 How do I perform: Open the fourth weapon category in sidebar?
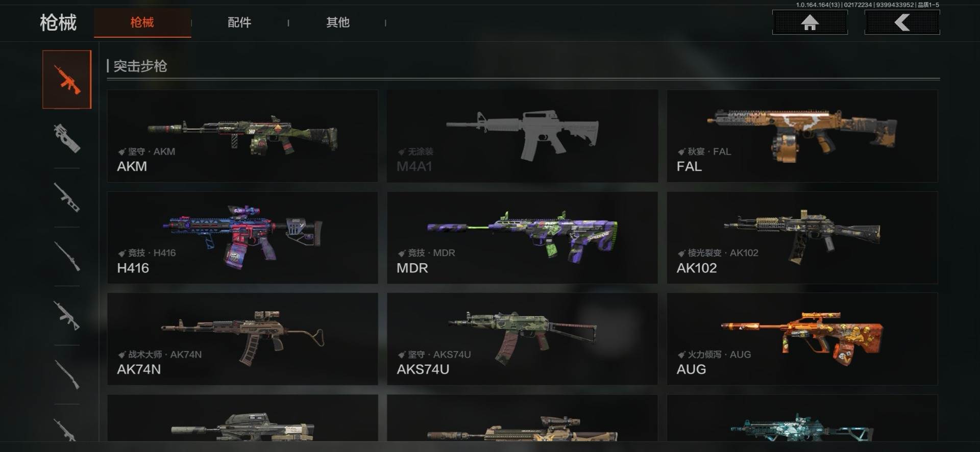tap(67, 256)
